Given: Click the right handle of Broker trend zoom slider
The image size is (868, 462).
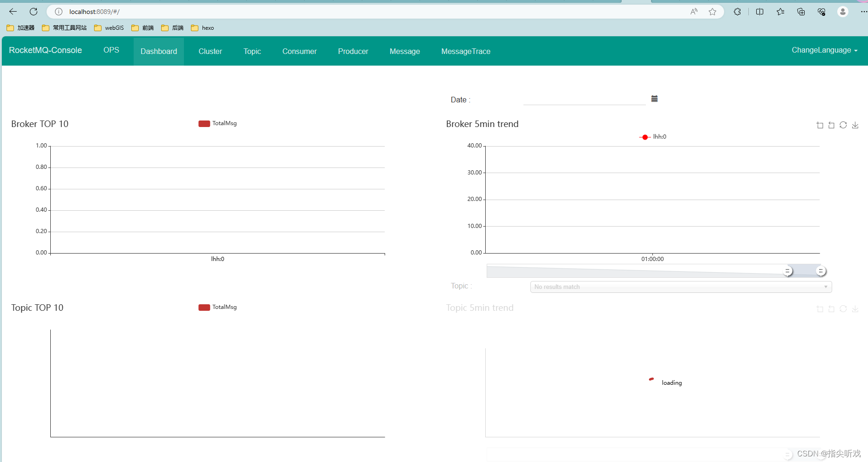Looking at the screenshot, I should 821,271.
